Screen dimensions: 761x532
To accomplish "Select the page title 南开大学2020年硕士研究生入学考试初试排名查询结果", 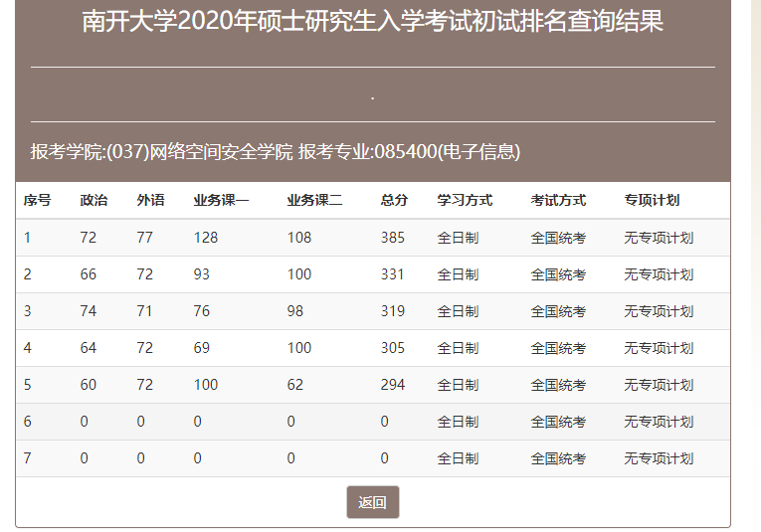I will pyautogui.click(x=373, y=21).
